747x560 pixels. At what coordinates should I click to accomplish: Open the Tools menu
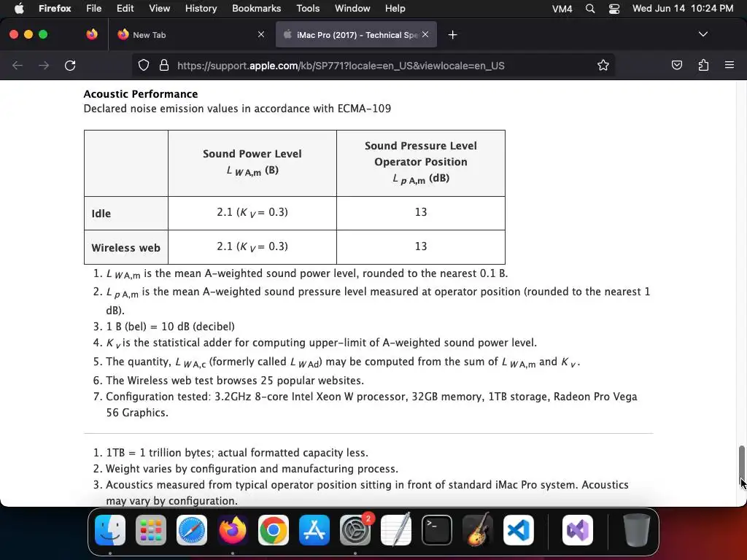tap(309, 9)
